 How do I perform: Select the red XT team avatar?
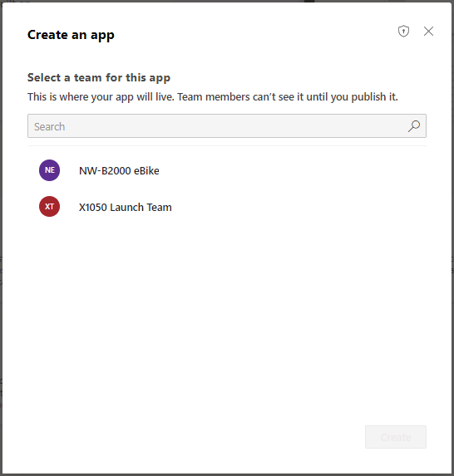(50, 206)
